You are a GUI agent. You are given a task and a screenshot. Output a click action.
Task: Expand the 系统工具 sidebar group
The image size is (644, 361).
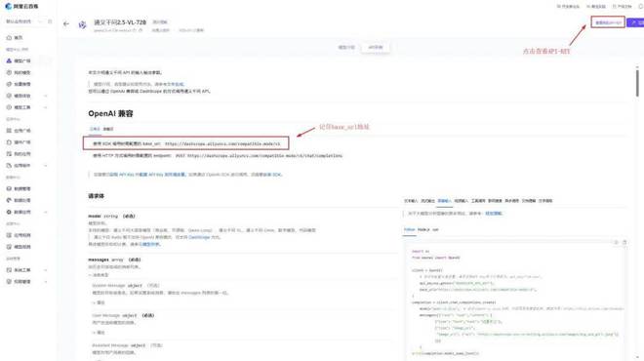46,270
